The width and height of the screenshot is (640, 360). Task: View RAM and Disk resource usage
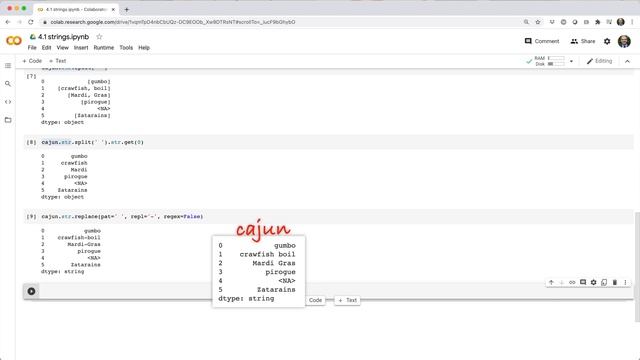point(550,61)
